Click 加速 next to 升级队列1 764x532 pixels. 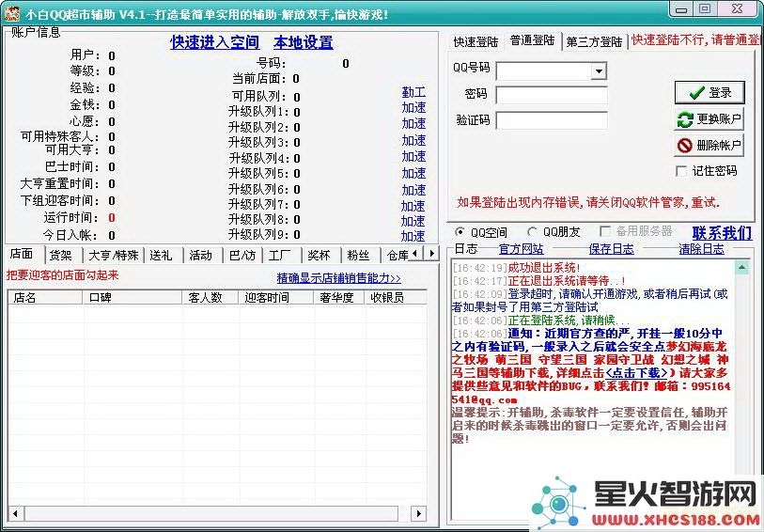click(413, 107)
